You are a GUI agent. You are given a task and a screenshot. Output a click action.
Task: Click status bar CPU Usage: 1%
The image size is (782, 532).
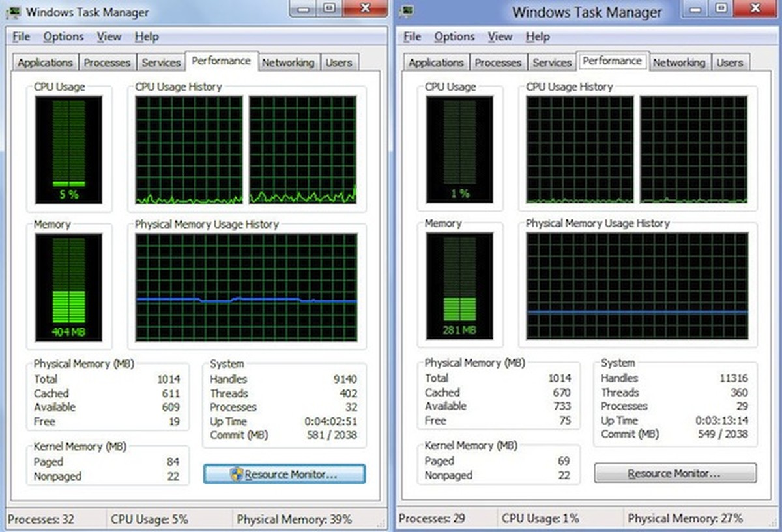tap(540, 518)
